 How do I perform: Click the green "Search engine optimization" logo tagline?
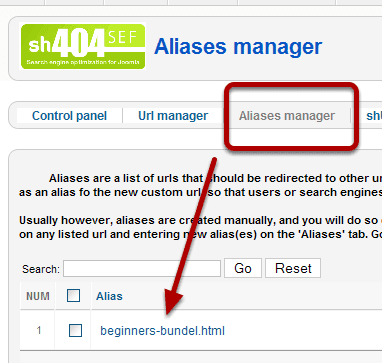tap(83, 62)
